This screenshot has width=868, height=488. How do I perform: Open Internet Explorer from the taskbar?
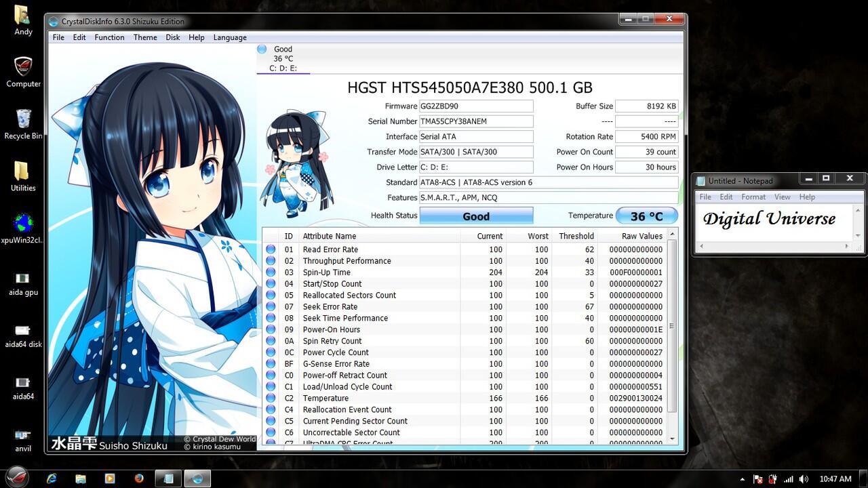click(x=52, y=479)
